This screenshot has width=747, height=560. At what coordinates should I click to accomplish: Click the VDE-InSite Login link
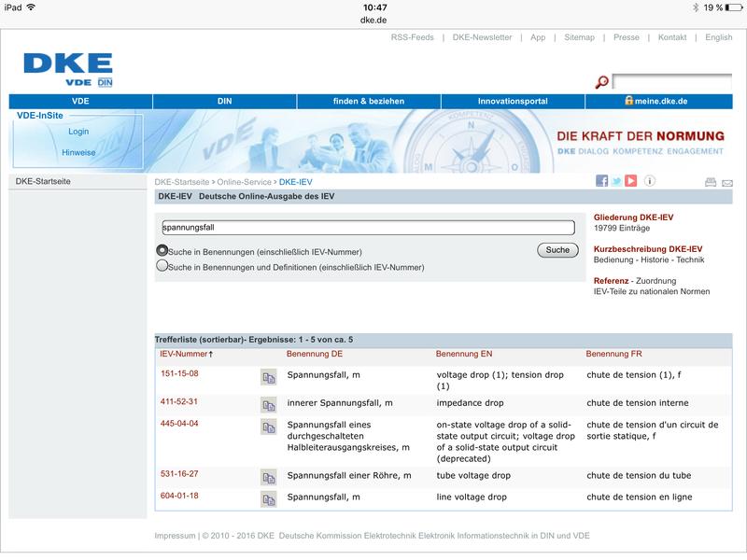coord(78,132)
